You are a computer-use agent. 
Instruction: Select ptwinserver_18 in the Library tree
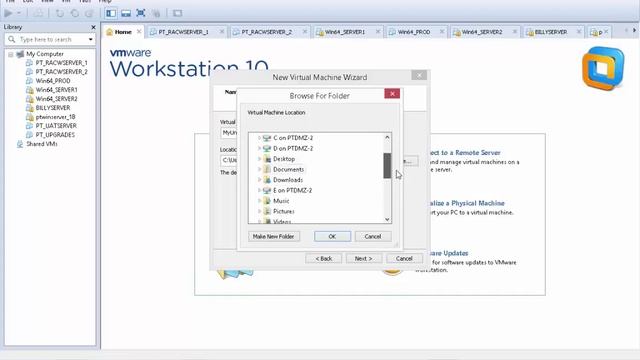pyautogui.click(x=55, y=117)
